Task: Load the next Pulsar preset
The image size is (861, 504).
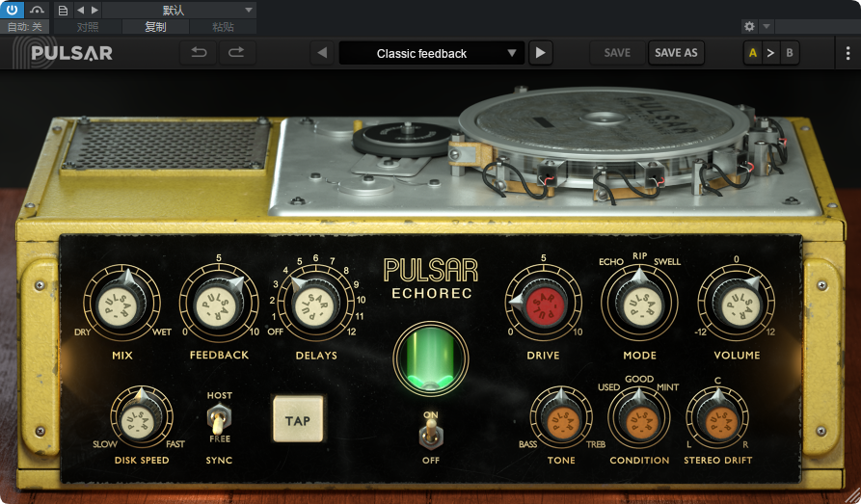Action: click(540, 53)
